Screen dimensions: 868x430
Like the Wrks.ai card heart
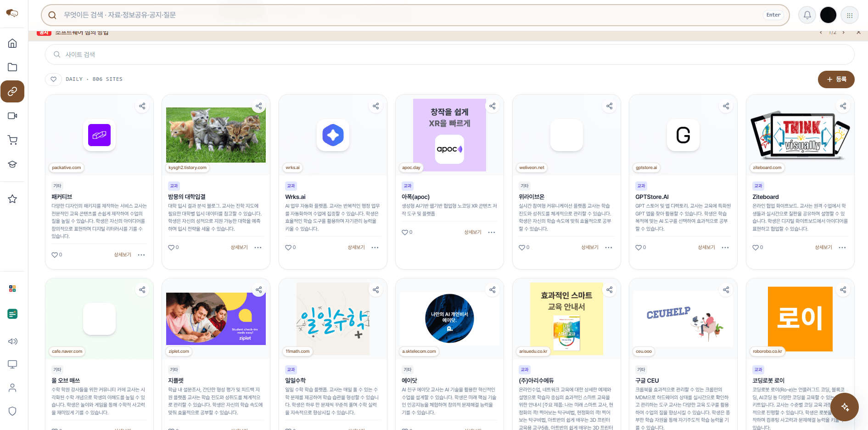click(288, 247)
